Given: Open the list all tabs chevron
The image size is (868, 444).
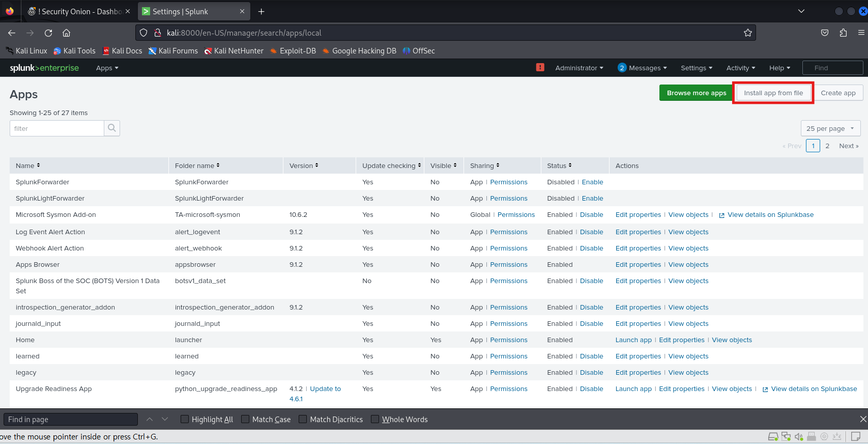Looking at the screenshot, I should (x=801, y=11).
